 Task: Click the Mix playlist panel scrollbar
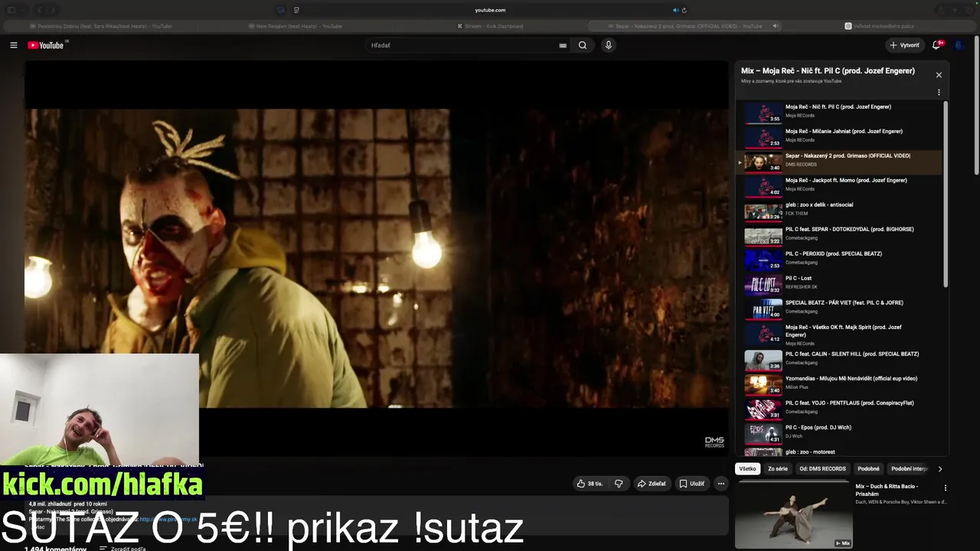pos(946,194)
